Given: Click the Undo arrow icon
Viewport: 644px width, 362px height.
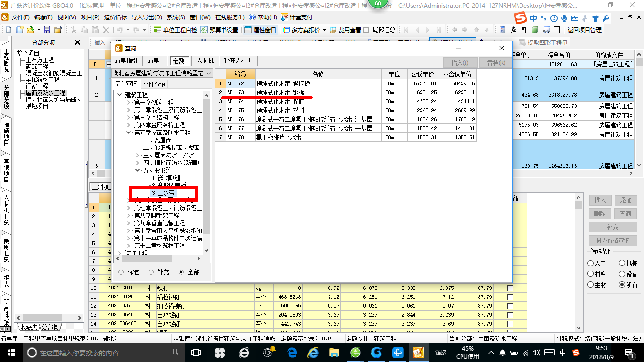Looking at the screenshot, I should tap(120, 30).
